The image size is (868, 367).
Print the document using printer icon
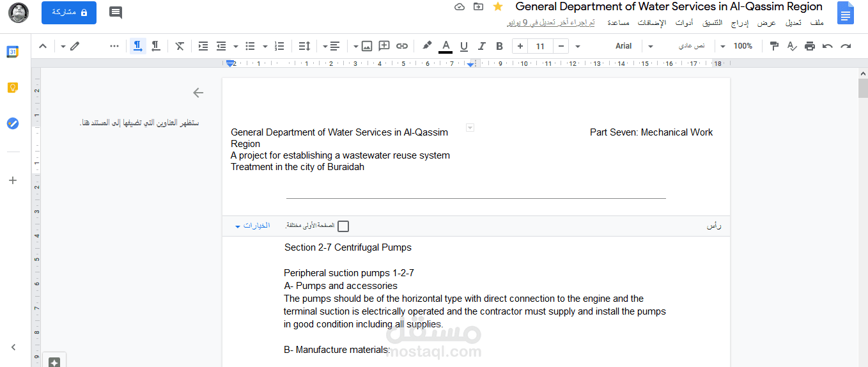[810, 46]
